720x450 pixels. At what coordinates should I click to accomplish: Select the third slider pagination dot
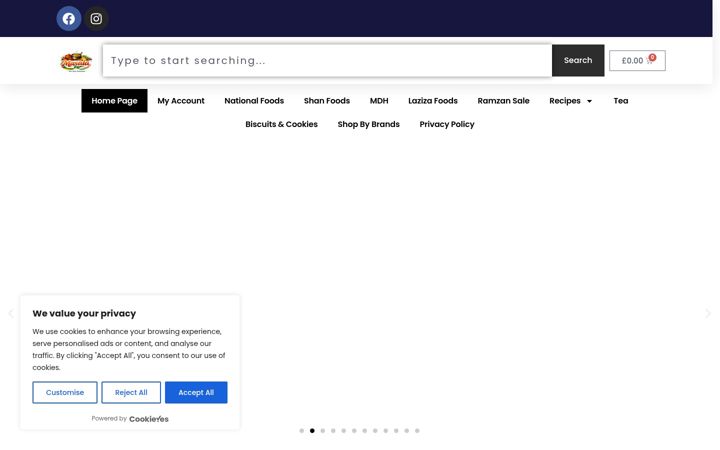coord(323,431)
